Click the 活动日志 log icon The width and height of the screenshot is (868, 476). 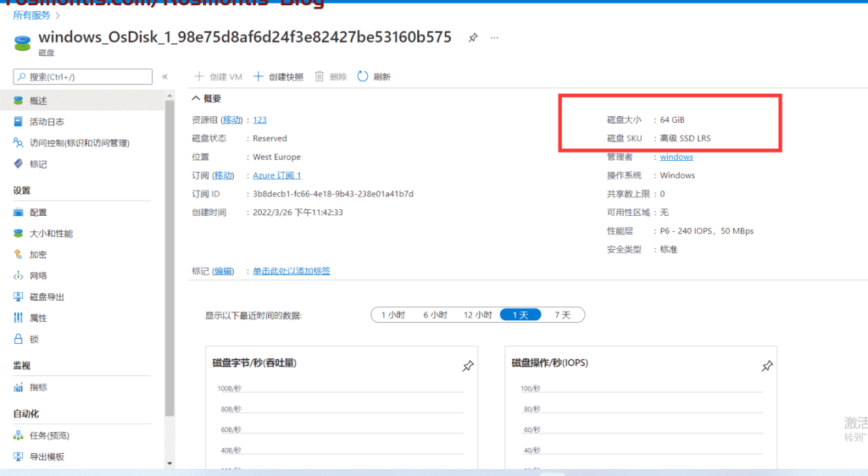(x=19, y=122)
